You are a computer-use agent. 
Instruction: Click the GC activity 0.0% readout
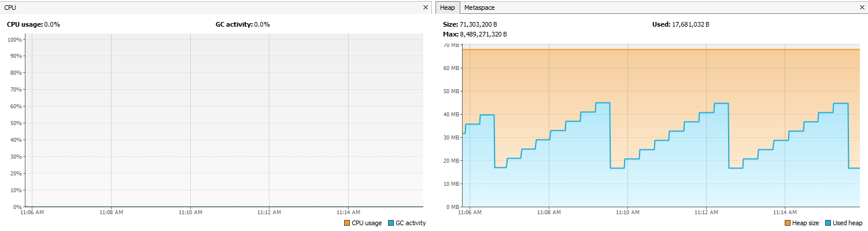[243, 25]
